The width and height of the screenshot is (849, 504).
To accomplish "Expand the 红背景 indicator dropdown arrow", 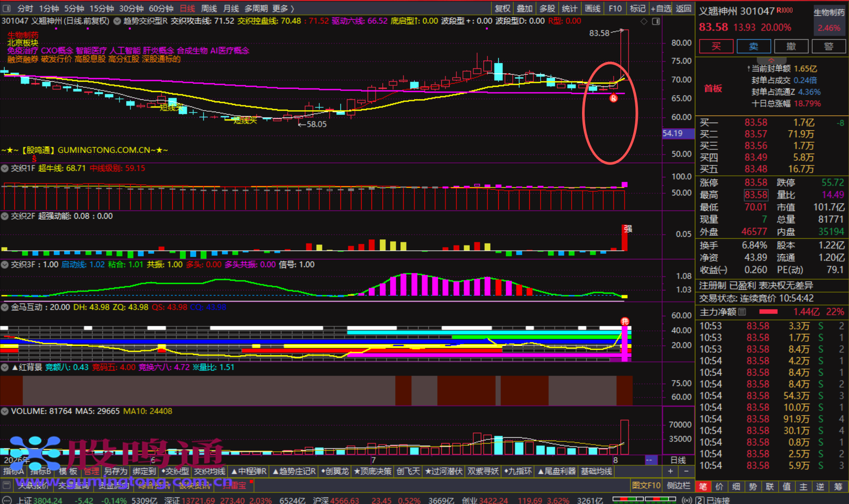I will (x=5, y=367).
